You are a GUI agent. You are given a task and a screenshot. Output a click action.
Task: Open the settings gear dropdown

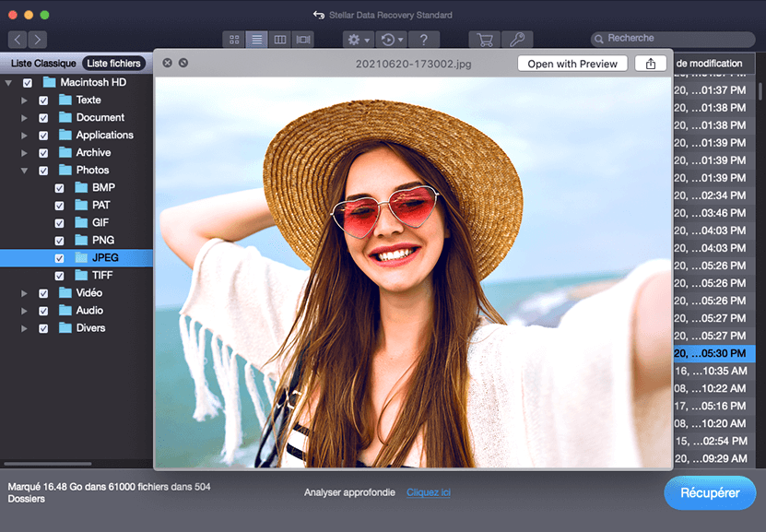[x=356, y=40]
